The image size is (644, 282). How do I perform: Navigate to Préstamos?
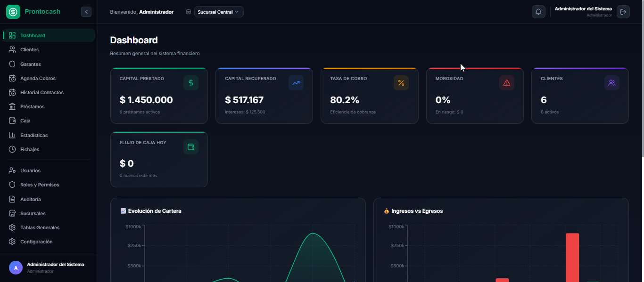[33, 106]
